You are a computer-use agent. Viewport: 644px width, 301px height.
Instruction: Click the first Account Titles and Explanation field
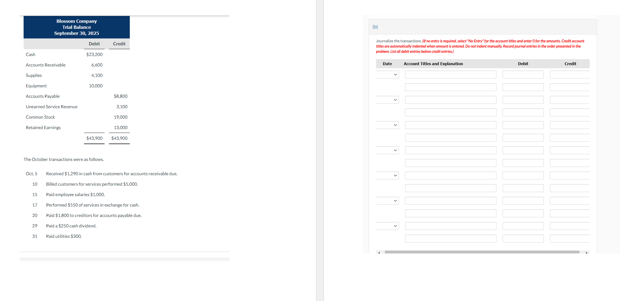click(x=451, y=74)
